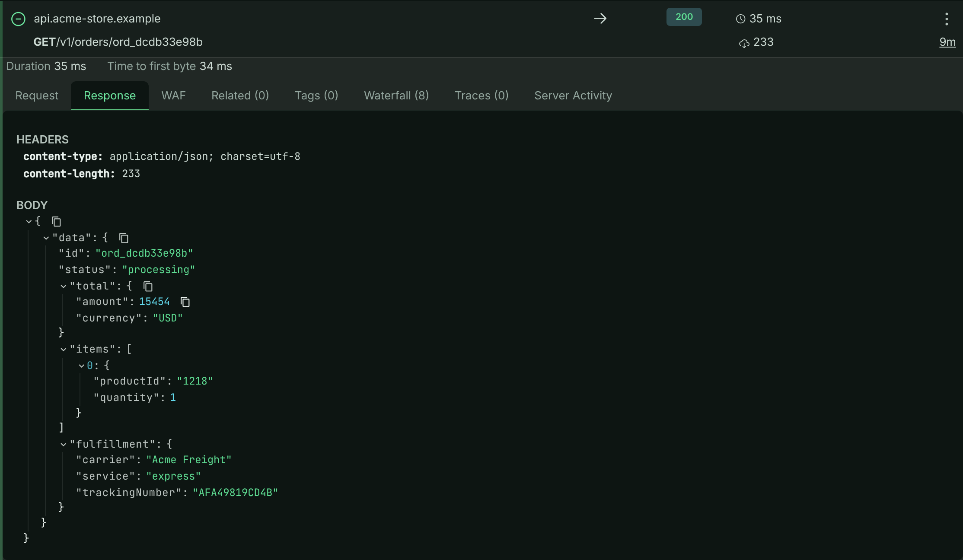Click the HEADERS section heading
This screenshot has width=963, height=560.
(42, 140)
